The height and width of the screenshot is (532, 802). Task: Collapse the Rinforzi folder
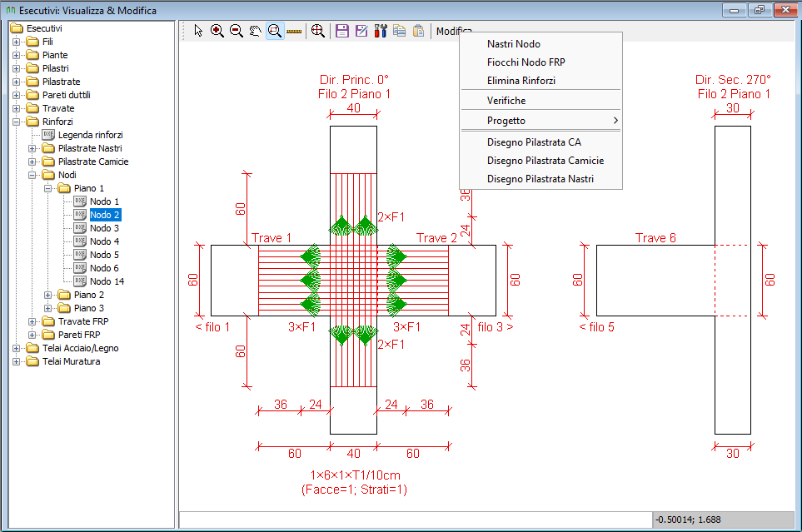[17, 122]
